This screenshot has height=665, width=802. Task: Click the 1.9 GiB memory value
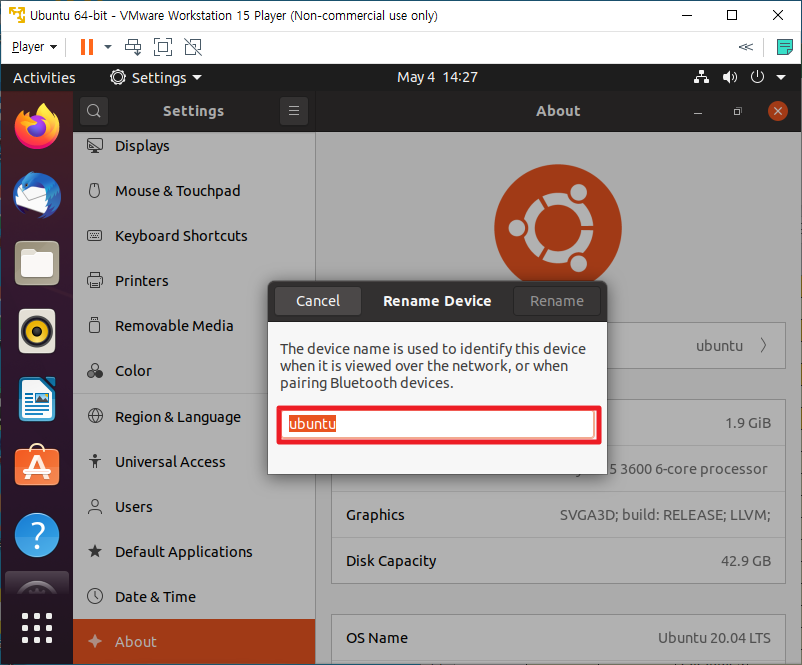pos(748,423)
